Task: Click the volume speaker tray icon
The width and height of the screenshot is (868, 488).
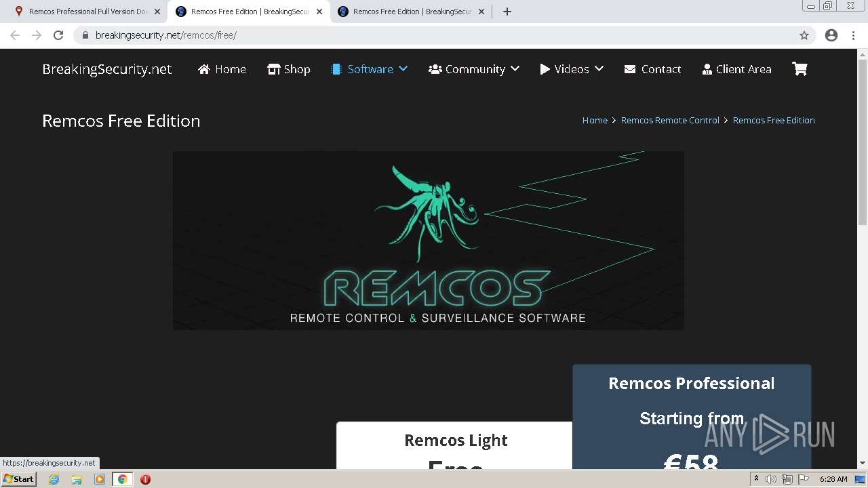Action: pyautogui.click(x=770, y=479)
